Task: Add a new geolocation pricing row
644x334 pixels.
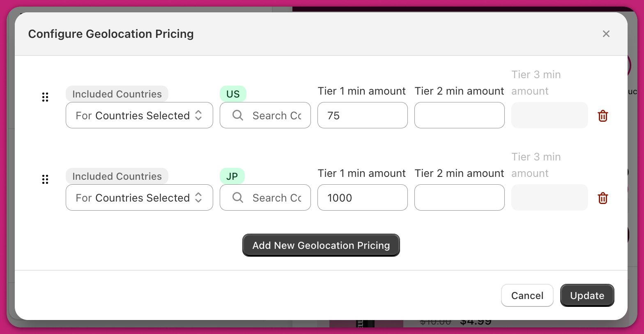Action: [x=321, y=245]
